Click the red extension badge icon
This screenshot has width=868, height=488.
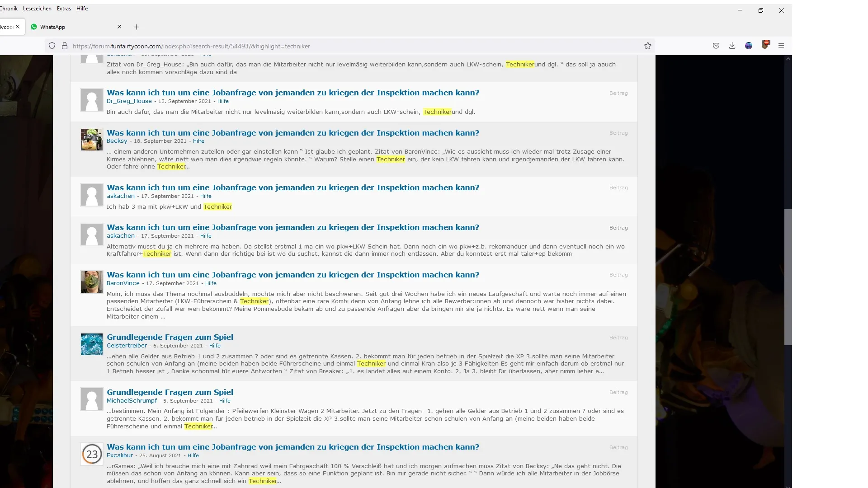click(765, 44)
